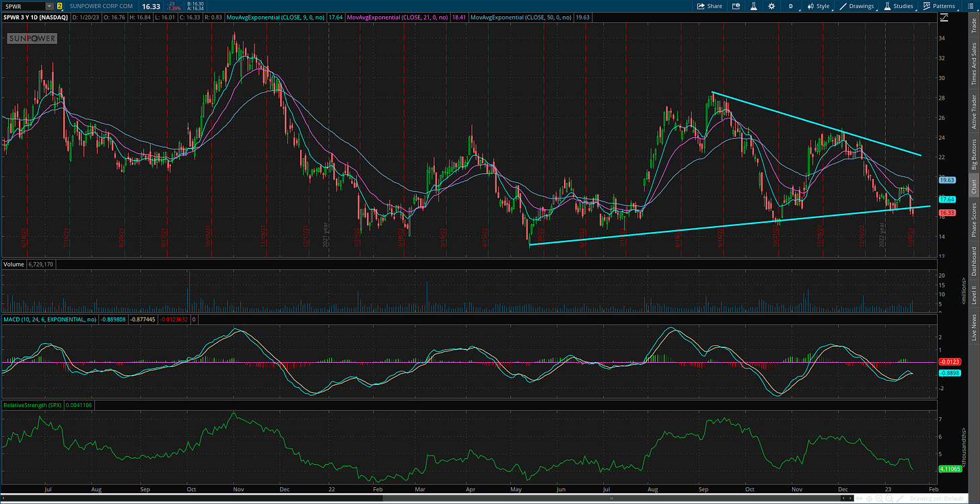Screen dimensions: 980x504
Task: Select the Chart sidebar tab
Action: coord(973,186)
